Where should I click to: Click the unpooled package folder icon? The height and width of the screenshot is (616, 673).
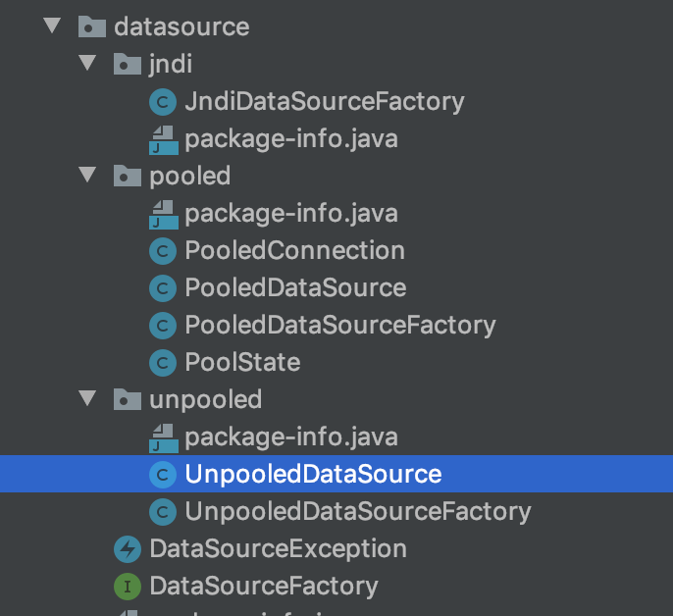coord(127,399)
